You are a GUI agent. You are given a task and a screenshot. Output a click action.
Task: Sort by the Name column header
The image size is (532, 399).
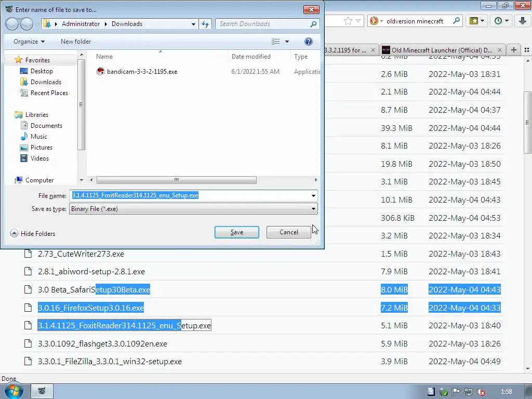(104, 56)
